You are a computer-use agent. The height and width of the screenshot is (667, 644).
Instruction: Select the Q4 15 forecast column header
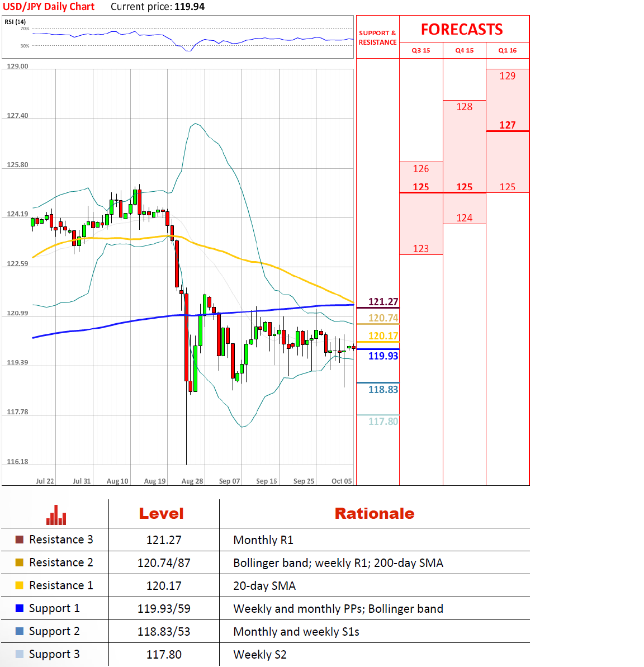coord(464,50)
